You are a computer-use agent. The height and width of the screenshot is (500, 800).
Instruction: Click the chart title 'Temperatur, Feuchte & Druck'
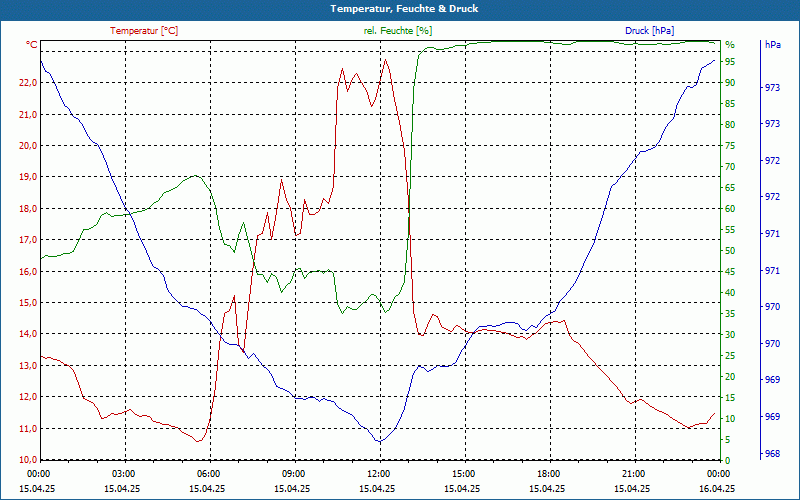tap(404, 9)
